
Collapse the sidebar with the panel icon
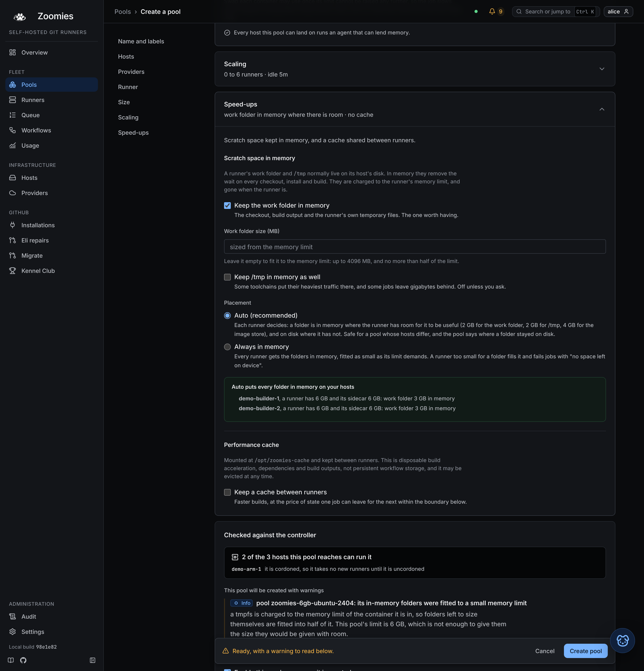(92, 660)
